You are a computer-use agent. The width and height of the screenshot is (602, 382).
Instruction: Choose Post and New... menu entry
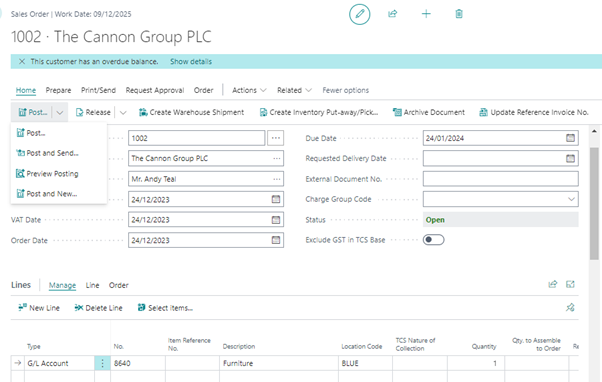click(x=58, y=193)
